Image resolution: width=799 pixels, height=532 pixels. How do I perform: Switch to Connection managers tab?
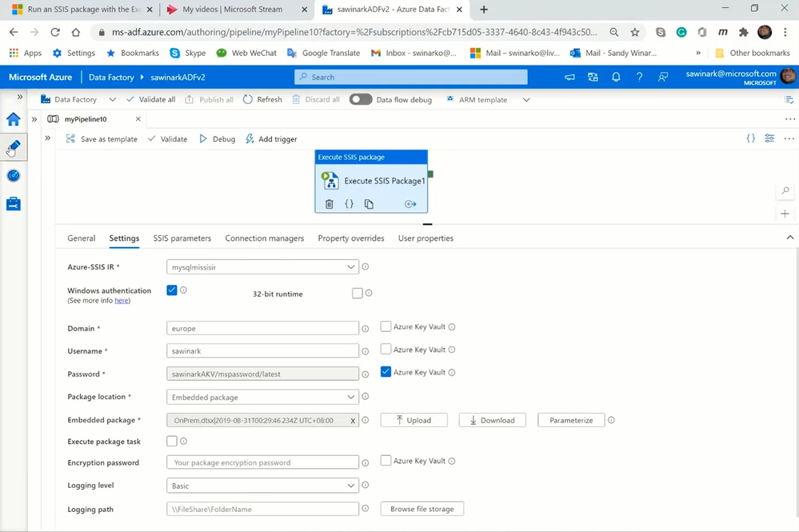point(265,238)
